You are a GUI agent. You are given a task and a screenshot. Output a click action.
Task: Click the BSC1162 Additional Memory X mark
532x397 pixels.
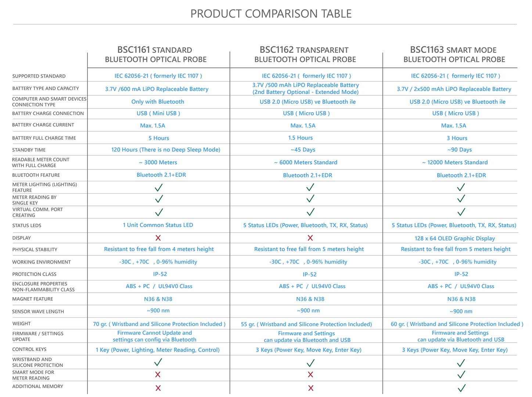[310, 388]
